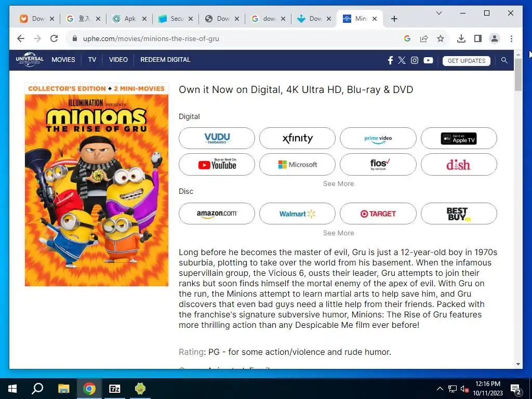Open the X (Twitter) social icon
The image size is (532, 399).
(402, 60)
